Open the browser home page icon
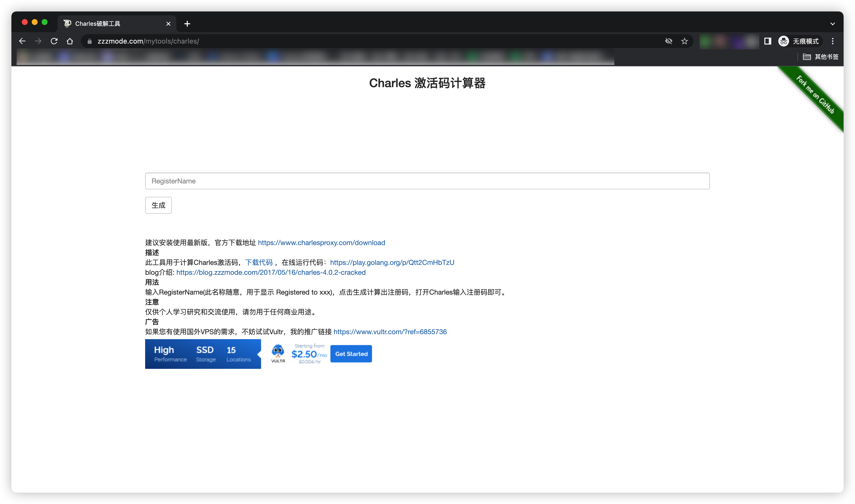855x504 pixels. coord(70,41)
